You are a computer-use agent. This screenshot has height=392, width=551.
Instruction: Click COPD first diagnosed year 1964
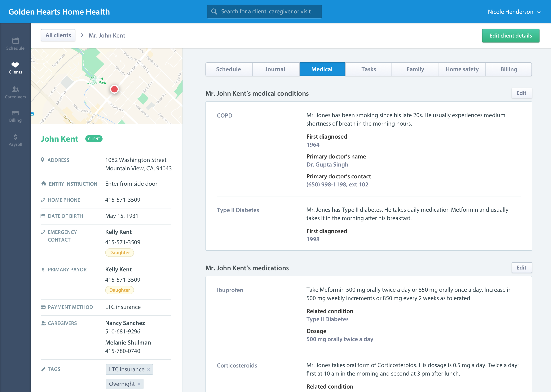point(313,145)
